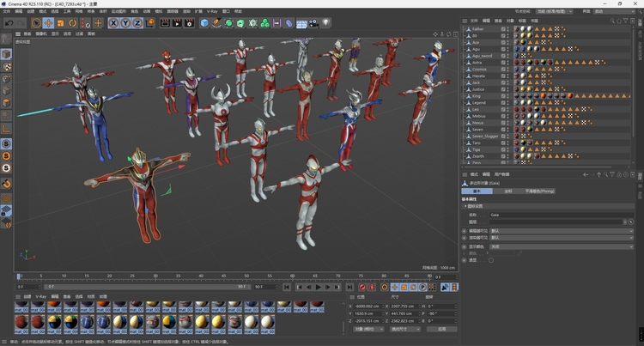
Task: Open the node space dropdown in the menu bar
Action: coord(555,11)
